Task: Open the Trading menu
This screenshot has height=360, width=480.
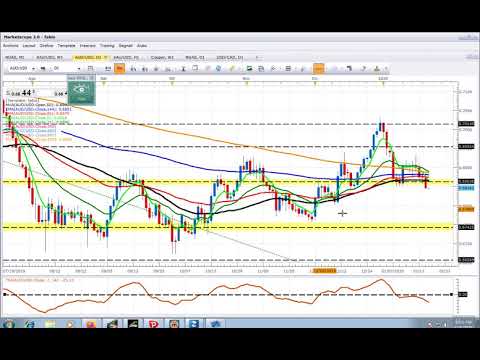Action: click(107, 46)
